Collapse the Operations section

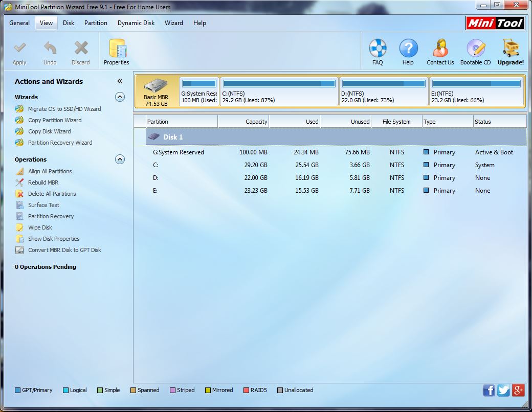point(120,159)
